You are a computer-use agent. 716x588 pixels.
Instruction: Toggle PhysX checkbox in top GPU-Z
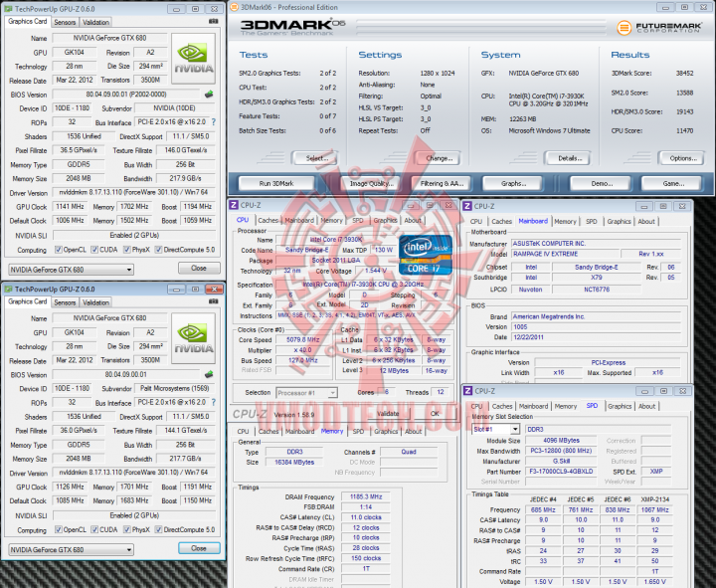[127, 250]
